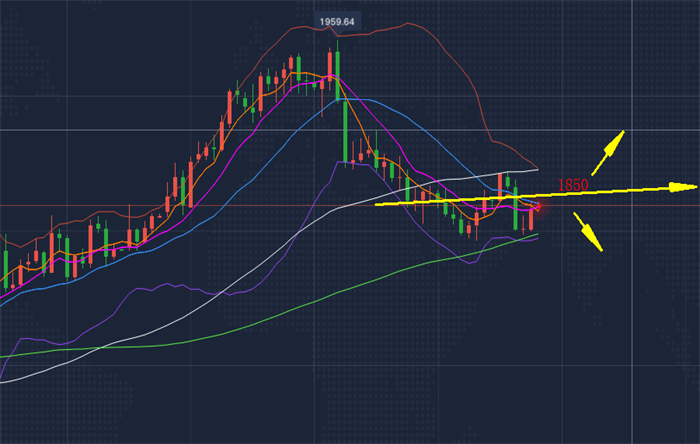Click the 1959.64 price high label
The width and height of the screenshot is (700, 444).
(x=337, y=22)
